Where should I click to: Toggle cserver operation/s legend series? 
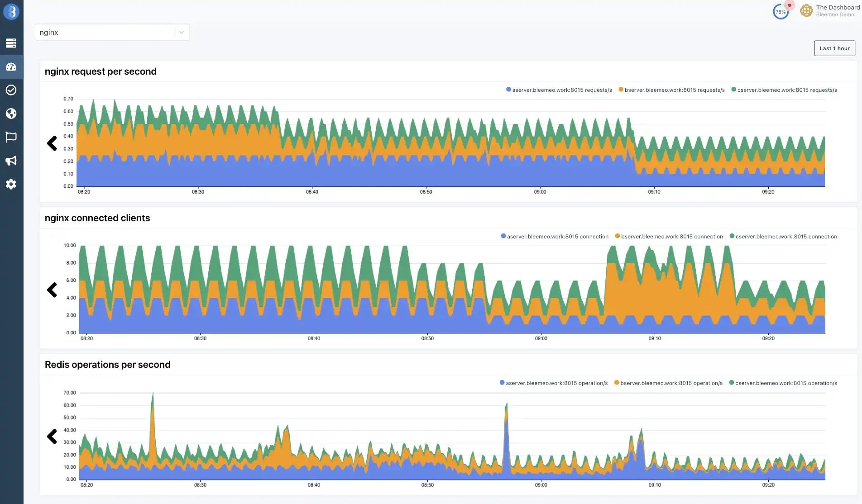[783, 383]
